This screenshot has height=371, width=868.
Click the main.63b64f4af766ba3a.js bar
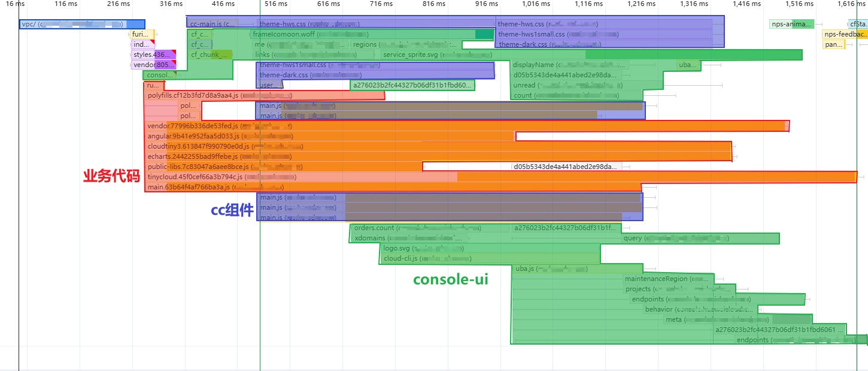point(393,187)
